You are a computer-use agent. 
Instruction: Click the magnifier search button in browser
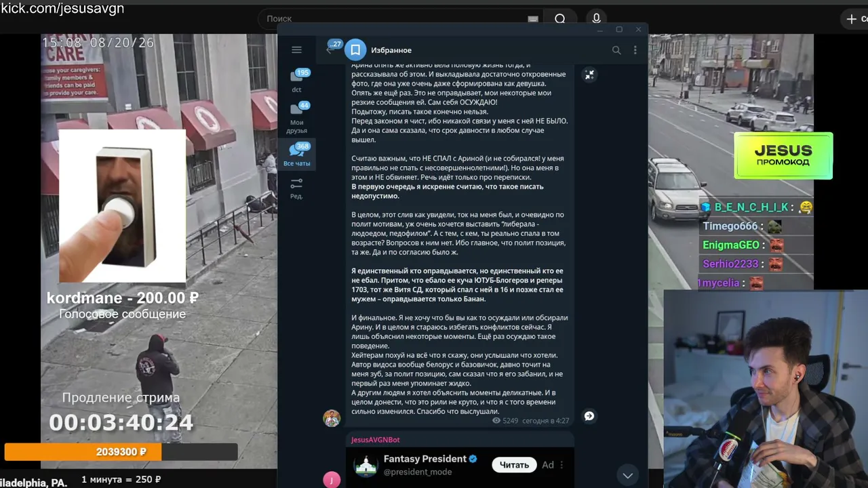560,19
